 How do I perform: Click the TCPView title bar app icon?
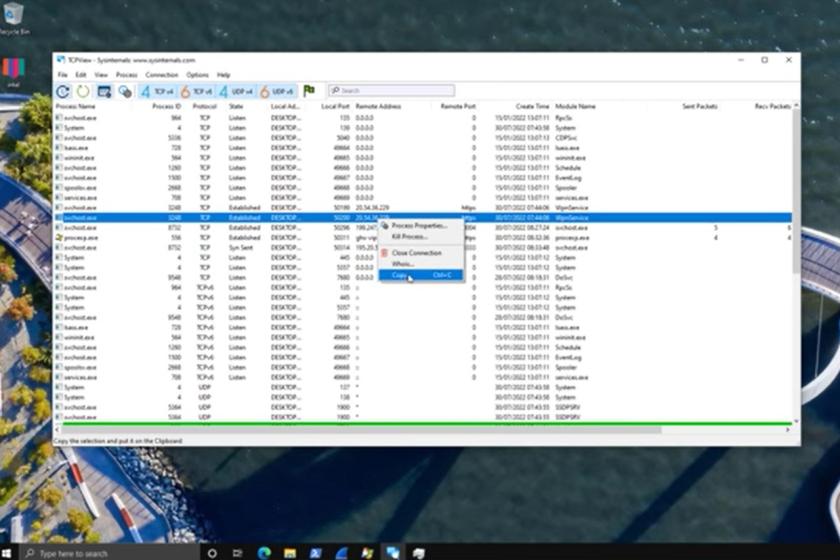click(61, 60)
